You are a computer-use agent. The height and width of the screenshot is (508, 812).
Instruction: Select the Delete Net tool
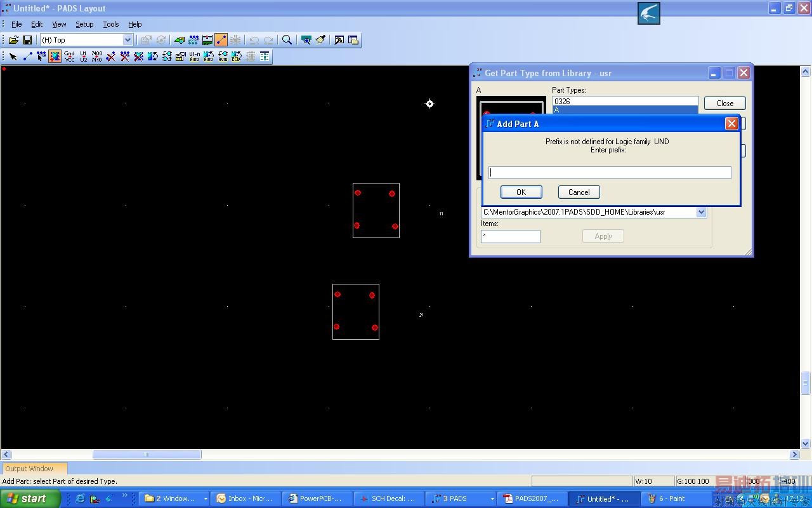[125, 57]
